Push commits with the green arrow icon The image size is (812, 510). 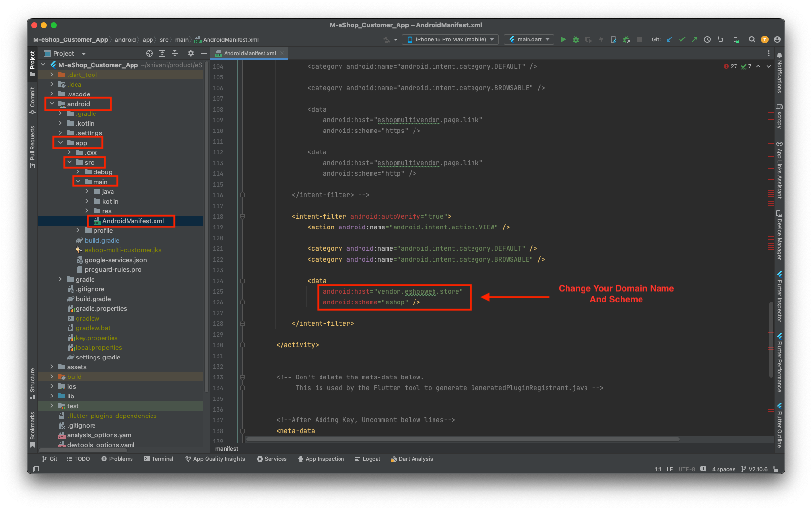[695, 39]
